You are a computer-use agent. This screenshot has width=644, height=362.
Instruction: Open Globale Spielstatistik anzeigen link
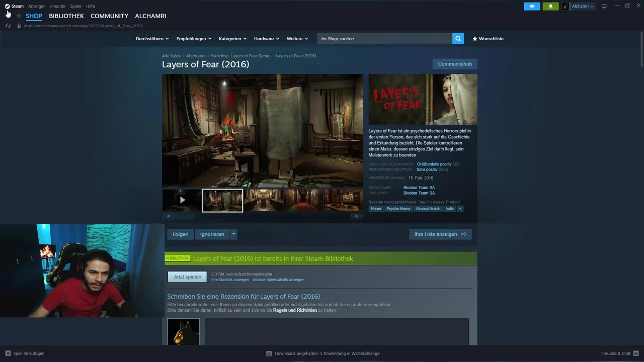click(x=278, y=280)
